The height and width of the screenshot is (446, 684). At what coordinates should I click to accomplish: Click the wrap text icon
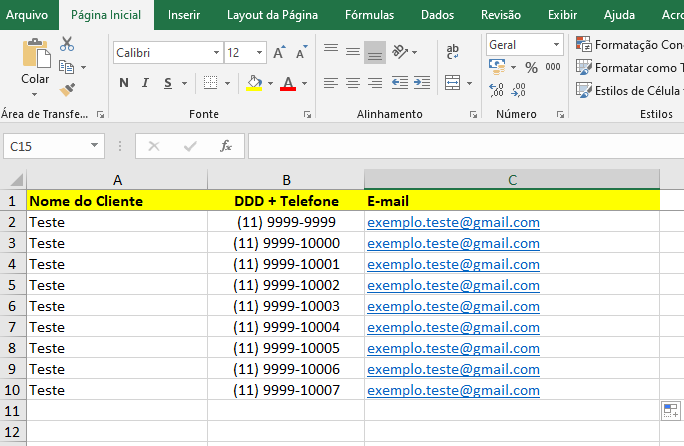[453, 52]
